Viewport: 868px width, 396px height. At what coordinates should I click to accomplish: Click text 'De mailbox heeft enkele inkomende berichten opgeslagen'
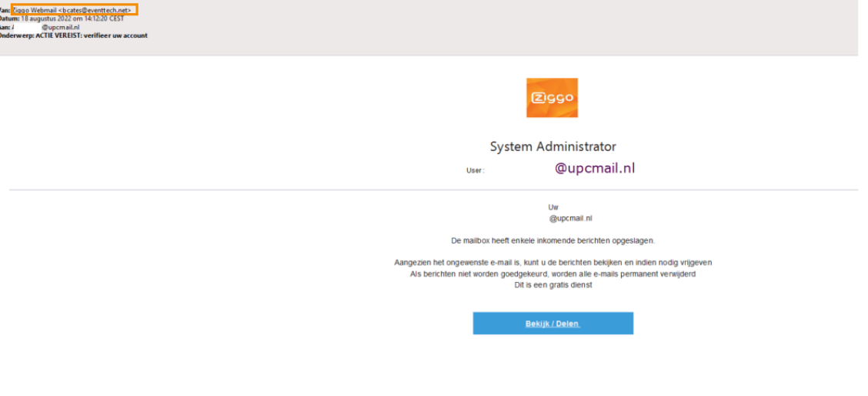pos(553,240)
